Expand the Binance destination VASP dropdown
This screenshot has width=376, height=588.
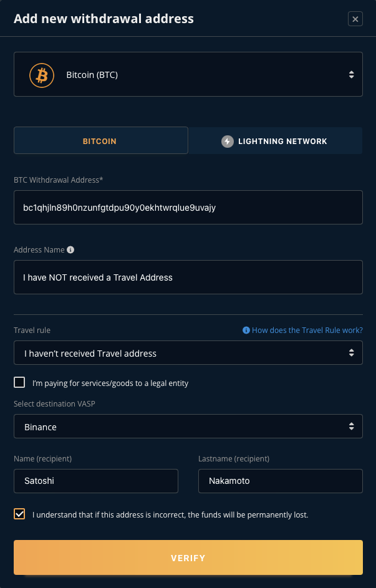188,427
